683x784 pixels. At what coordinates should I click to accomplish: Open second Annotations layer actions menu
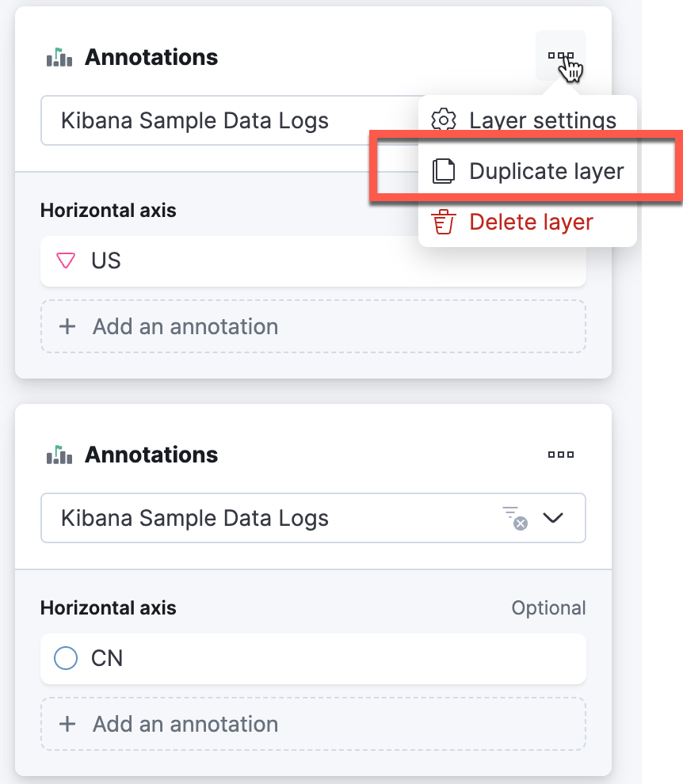pos(560,455)
